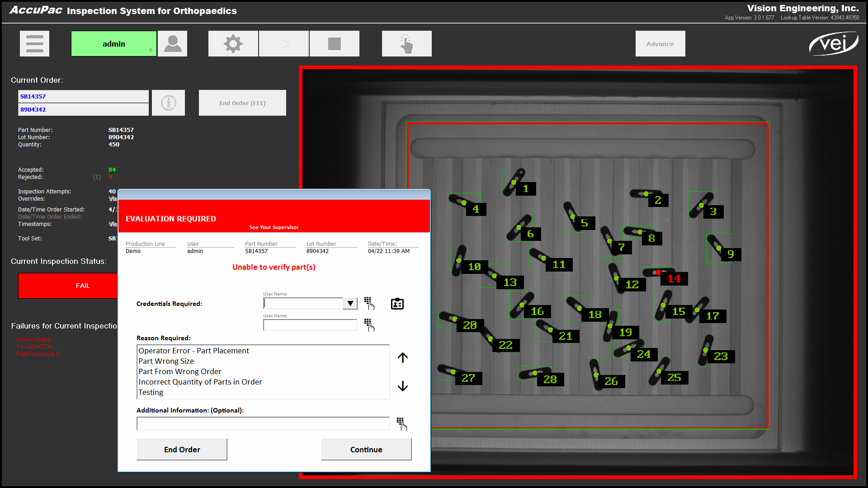Click the ID badge scan icon

(x=397, y=304)
